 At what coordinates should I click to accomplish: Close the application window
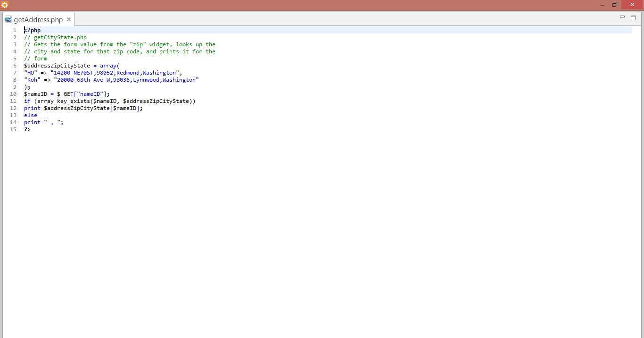(632, 5)
